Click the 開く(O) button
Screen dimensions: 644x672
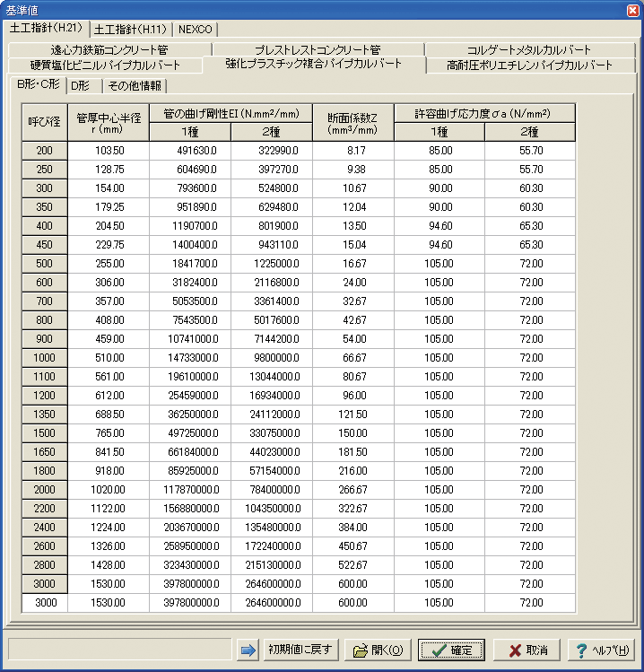(378, 650)
